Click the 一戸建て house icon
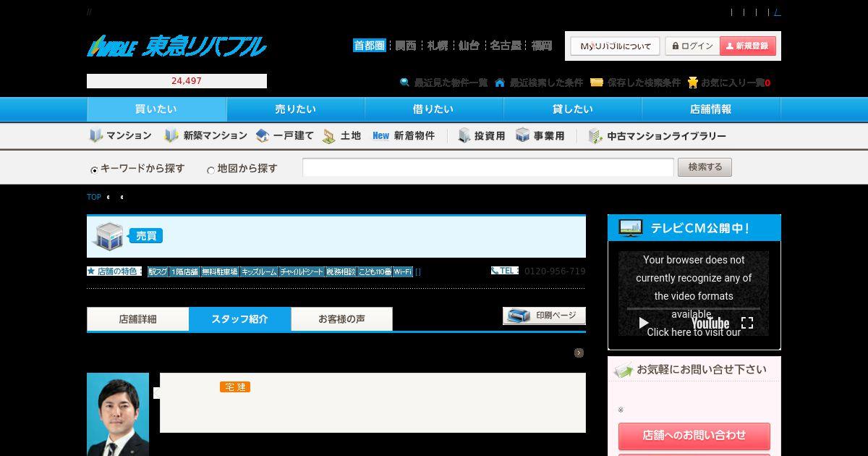The image size is (868, 456). coord(263,135)
